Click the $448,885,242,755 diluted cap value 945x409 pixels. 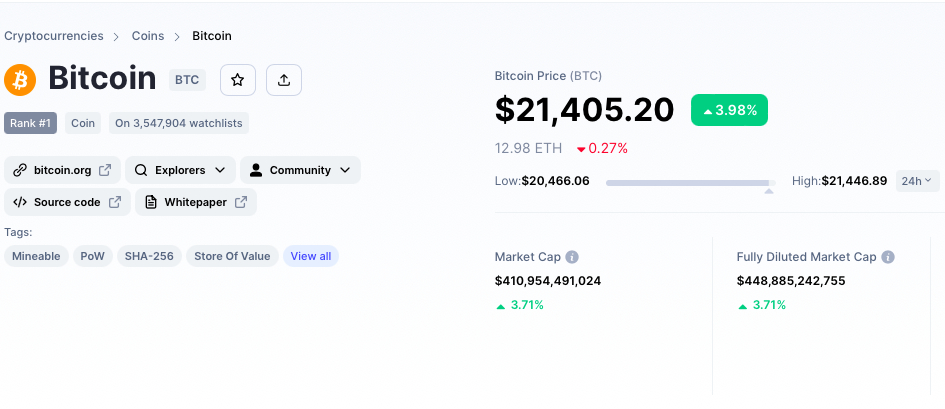(791, 281)
